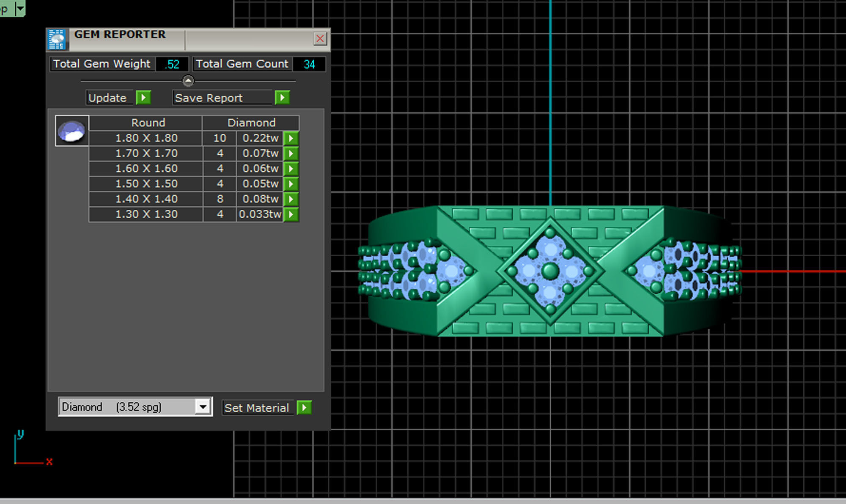Select the round gem thumbnail
This screenshot has height=504, width=846.
pyautogui.click(x=72, y=131)
